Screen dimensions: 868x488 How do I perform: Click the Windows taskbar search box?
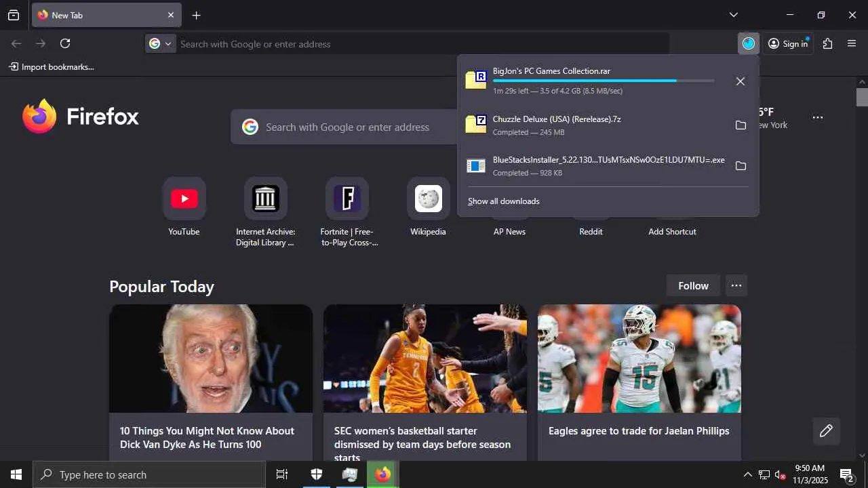[149, 474]
